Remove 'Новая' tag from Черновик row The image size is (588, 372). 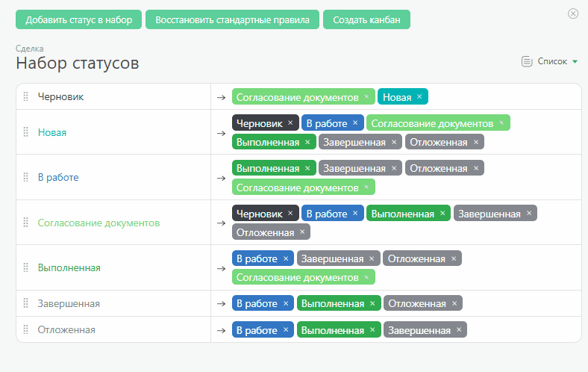(419, 96)
